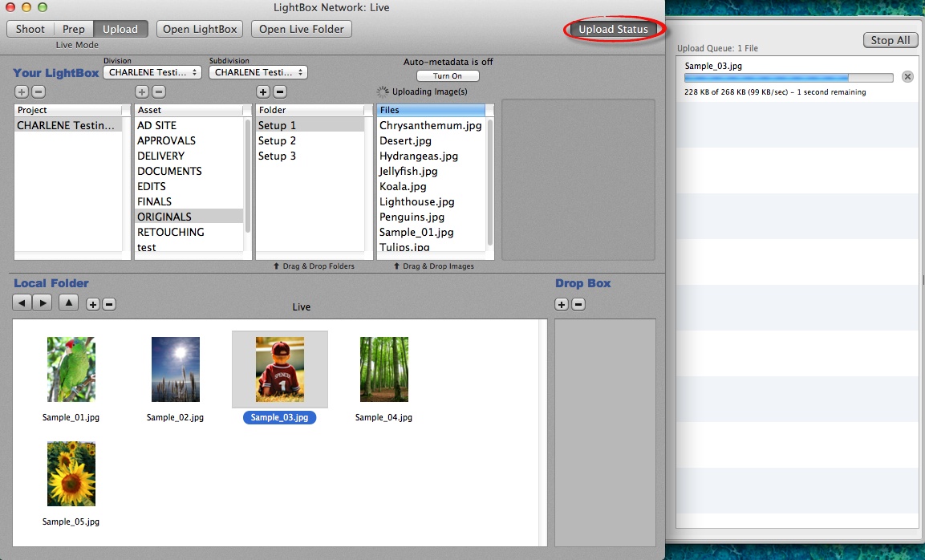Turn On auto-metadata
Image resolution: width=925 pixels, height=560 pixels.
coord(448,76)
